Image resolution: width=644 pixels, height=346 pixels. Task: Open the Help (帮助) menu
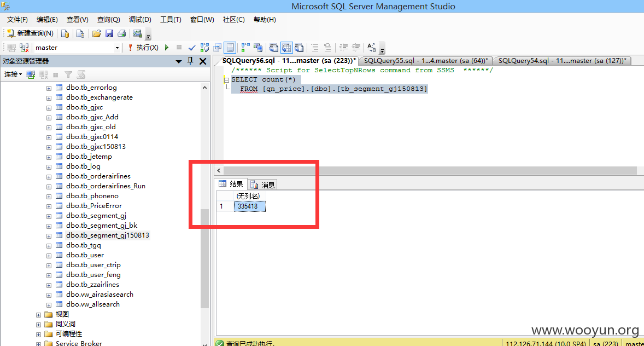click(265, 20)
